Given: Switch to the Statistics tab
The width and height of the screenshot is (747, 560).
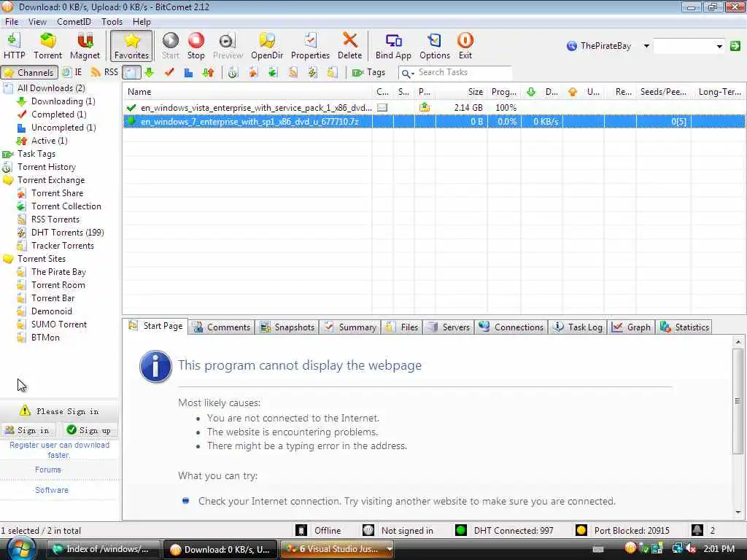Looking at the screenshot, I should pyautogui.click(x=684, y=327).
